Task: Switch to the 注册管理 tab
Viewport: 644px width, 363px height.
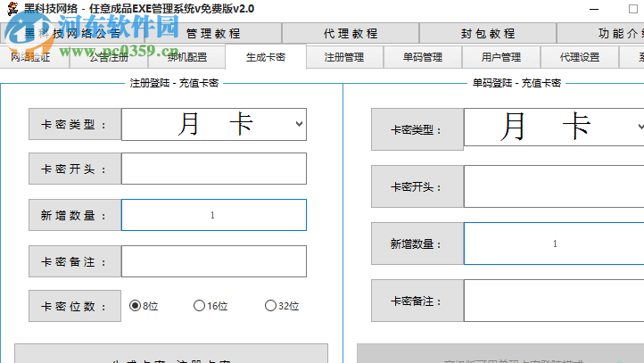Action: (344, 57)
